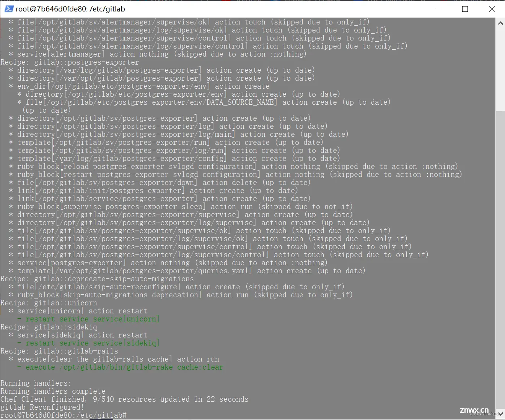Click the PowerShell icon in the title bar

(x=9, y=9)
